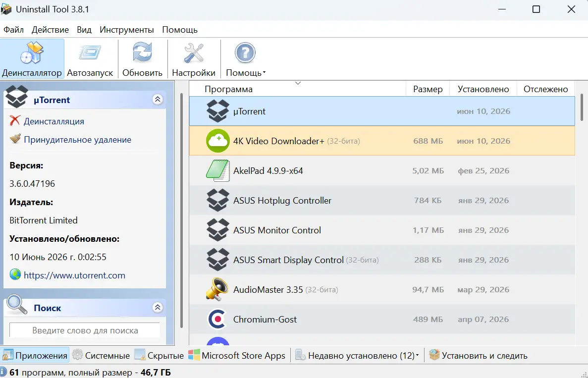The image size is (588, 378).
Task: Click version text 3.6.0.47196
Action: 32,183
